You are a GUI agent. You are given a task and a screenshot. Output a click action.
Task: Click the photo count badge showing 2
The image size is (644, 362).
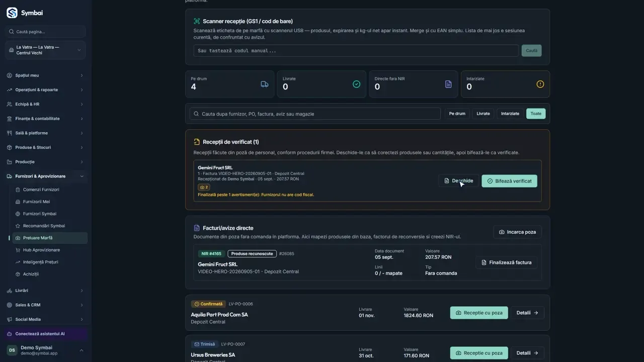[x=204, y=187]
